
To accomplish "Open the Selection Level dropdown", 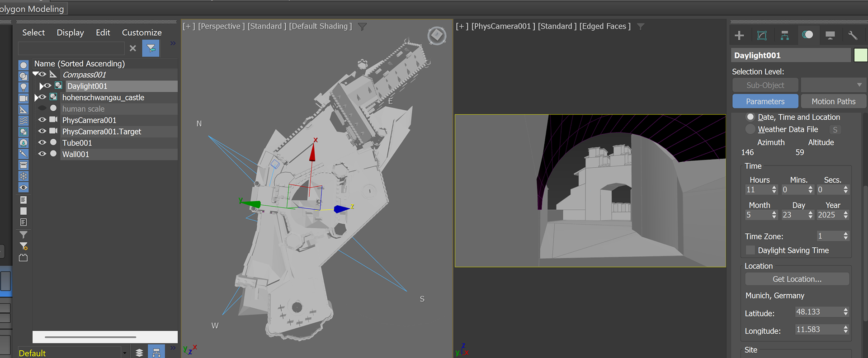I will [x=834, y=85].
